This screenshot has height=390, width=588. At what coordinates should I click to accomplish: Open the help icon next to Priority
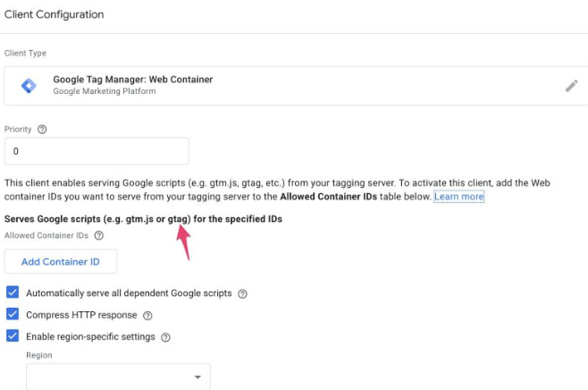point(42,130)
